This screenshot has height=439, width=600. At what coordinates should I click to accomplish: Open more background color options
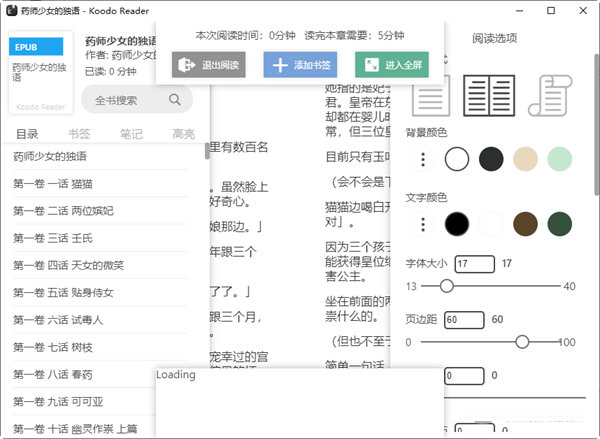coord(423,159)
